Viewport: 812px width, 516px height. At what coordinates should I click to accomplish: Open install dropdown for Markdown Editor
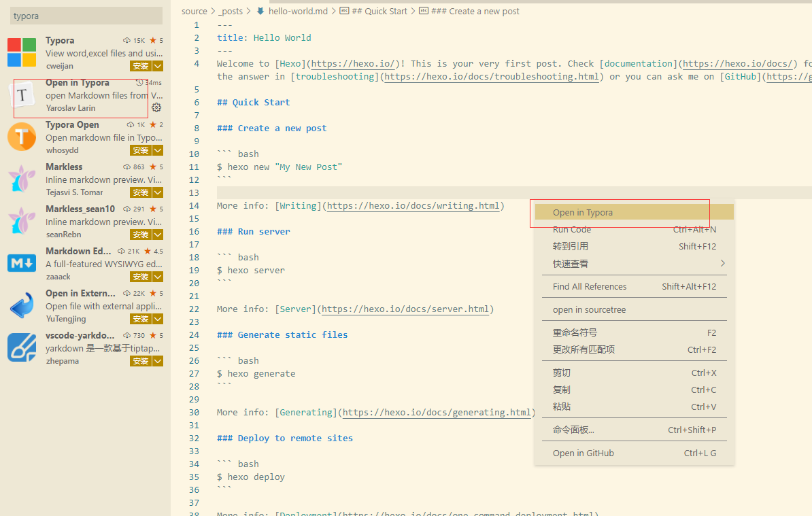tap(158, 277)
